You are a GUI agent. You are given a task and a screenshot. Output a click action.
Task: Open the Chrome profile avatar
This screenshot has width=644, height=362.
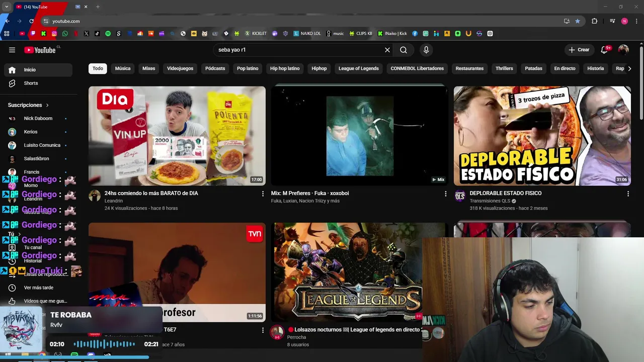pos(624,21)
